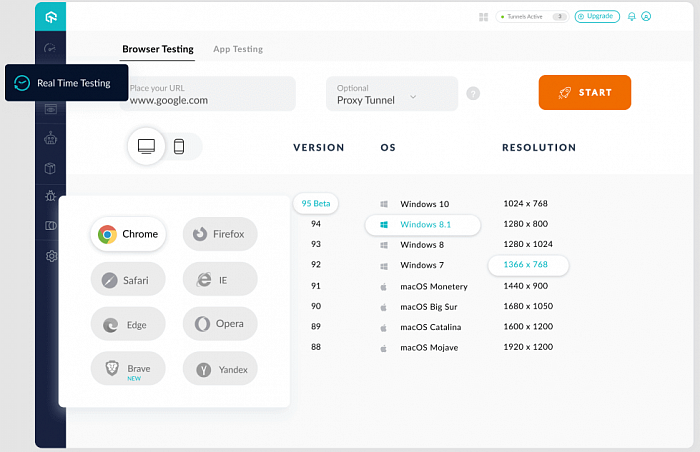Viewport: 700px width, 452px height.
Task: Select macOS Mojave
Action: point(419,348)
